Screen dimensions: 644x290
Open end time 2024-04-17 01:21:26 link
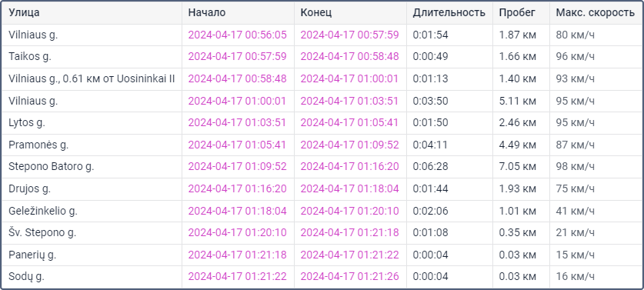349,276
